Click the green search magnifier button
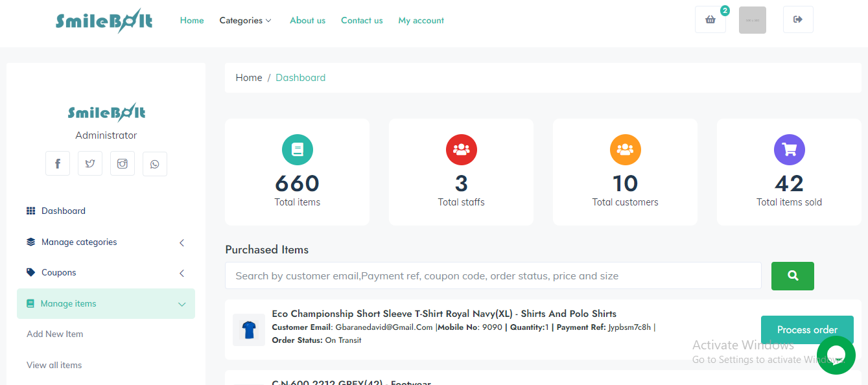 pos(792,276)
